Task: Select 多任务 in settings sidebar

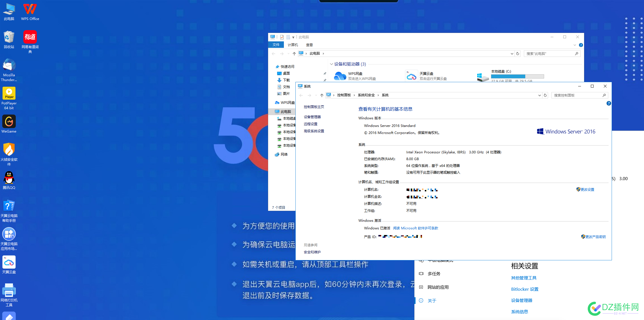Action: pos(434,274)
